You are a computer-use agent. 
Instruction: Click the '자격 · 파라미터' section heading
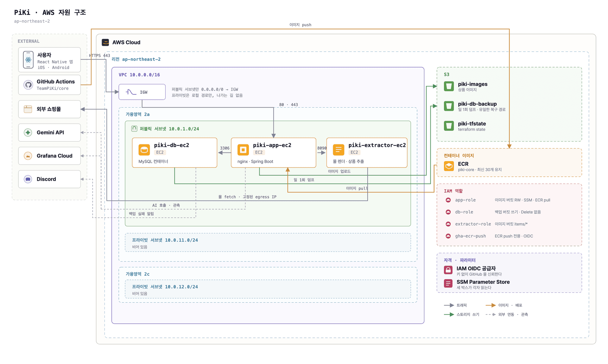[459, 260]
